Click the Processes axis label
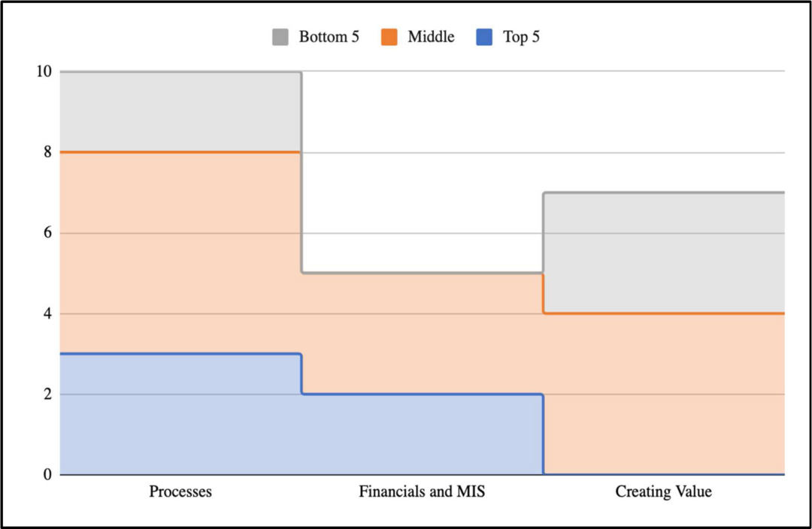This screenshot has width=812, height=529. click(x=180, y=491)
